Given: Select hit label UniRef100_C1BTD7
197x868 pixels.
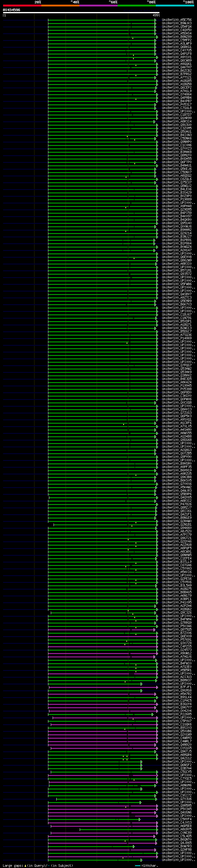Looking at the screenshot, I should tap(177, 115).
